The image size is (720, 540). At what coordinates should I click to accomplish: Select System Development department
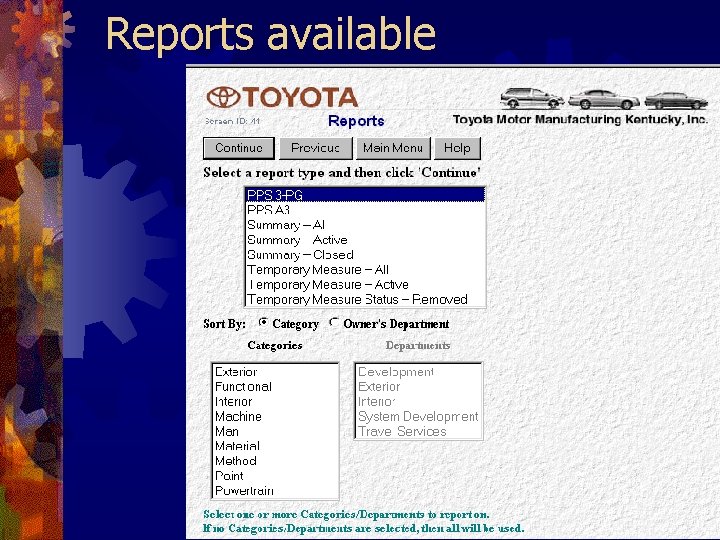[418, 416]
